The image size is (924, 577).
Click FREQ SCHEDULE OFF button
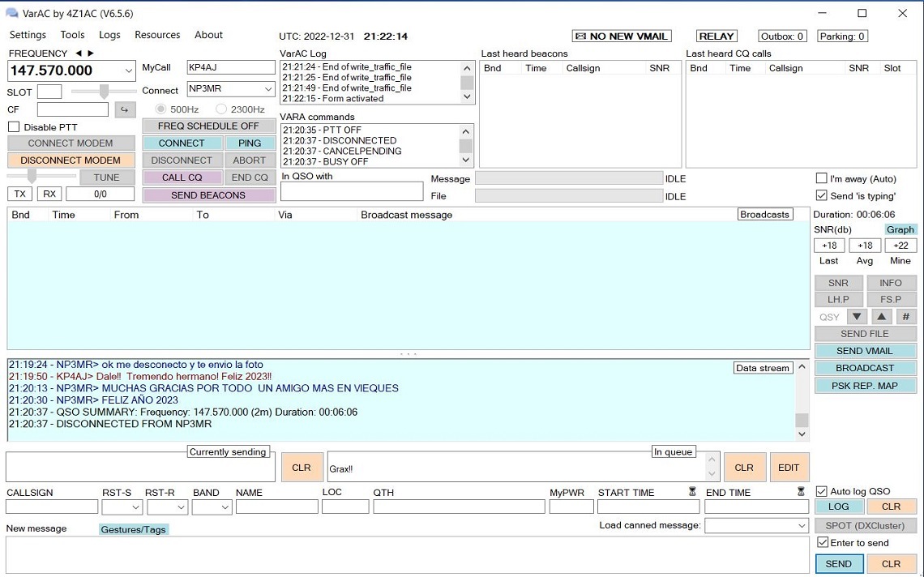click(208, 126)
